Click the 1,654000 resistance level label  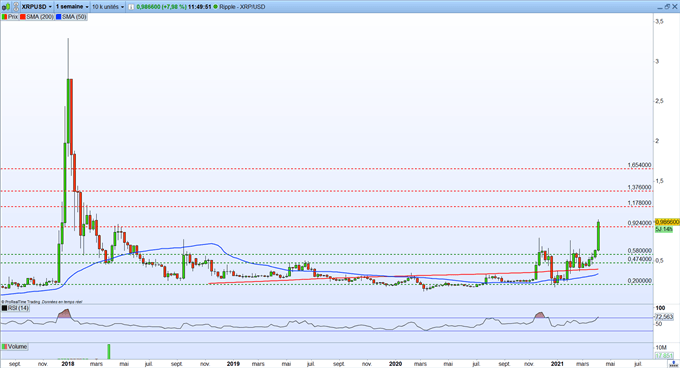tap(639, 165)
